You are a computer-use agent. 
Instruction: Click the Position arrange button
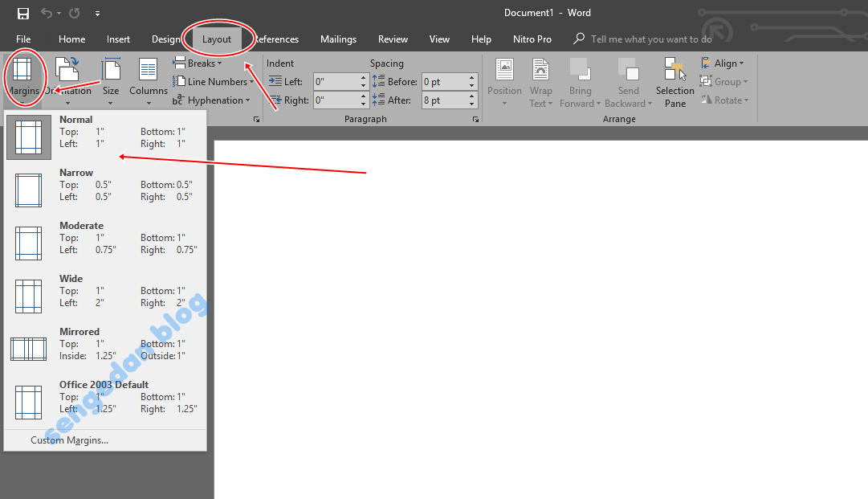[504, 82]
